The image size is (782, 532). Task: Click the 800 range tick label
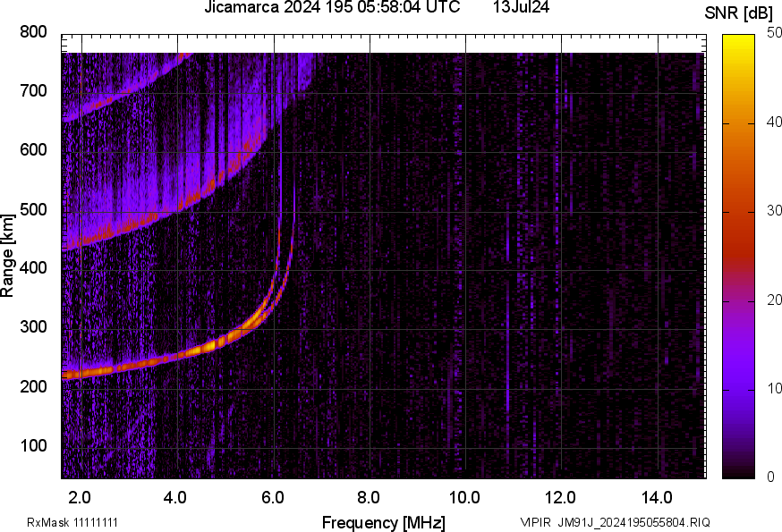tap(33, 32)
